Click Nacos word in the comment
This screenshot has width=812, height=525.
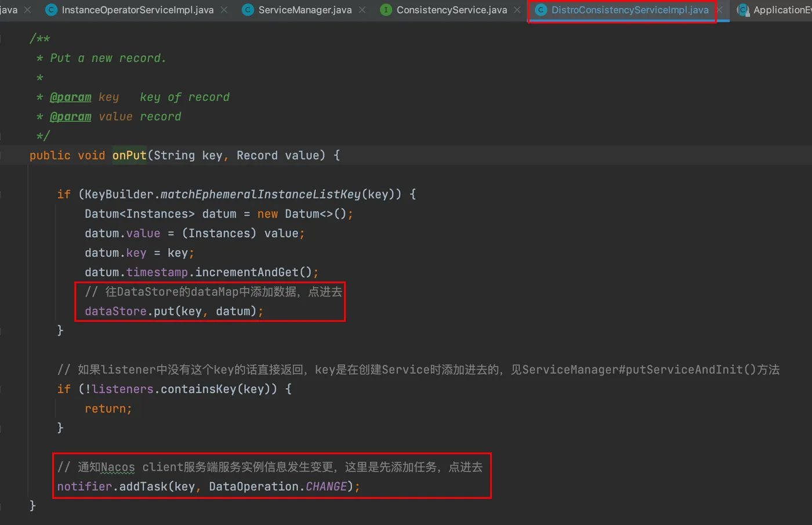pyautogui.click(x=118, y=468)
